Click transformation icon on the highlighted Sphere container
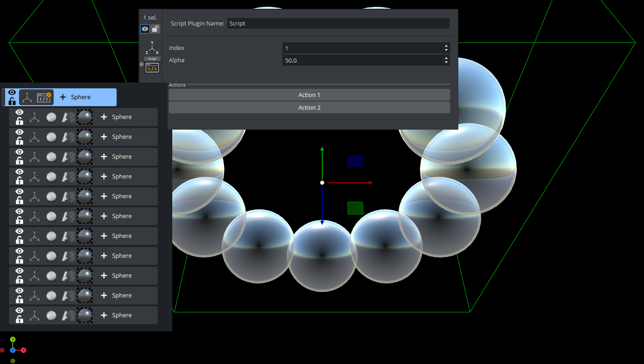The image size is (644, 364). [x=27, y=97]
